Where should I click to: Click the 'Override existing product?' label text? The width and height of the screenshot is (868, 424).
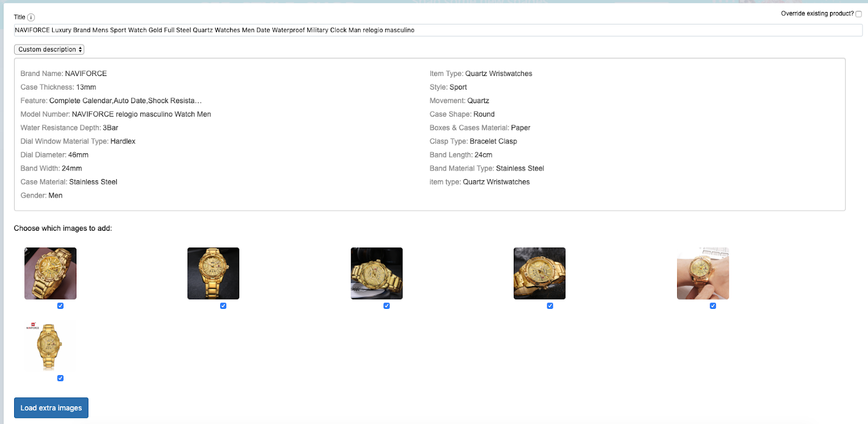point(817,14)
